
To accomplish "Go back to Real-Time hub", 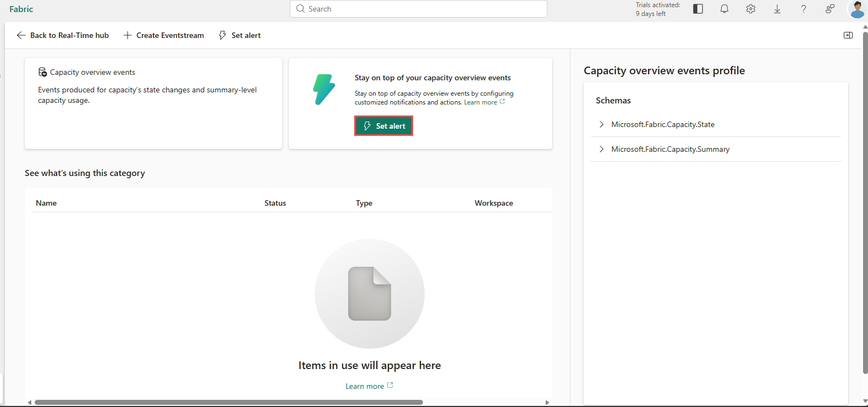I will click(x=63, y=35).
